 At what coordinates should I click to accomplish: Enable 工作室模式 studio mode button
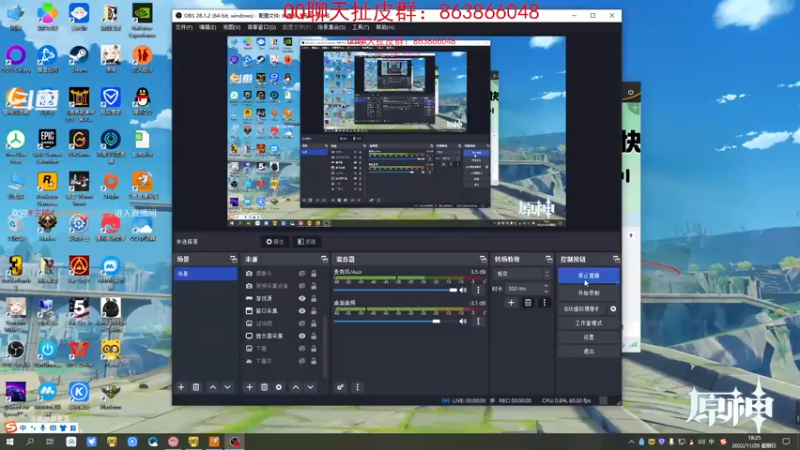pos(589,323)
